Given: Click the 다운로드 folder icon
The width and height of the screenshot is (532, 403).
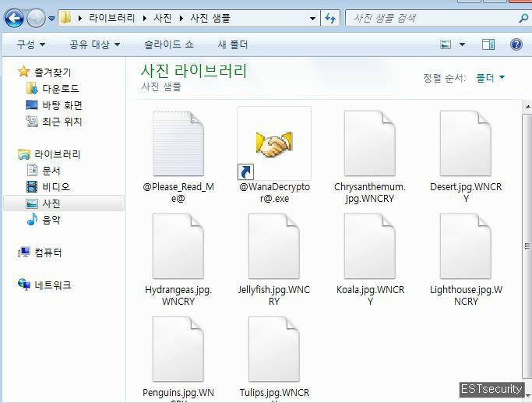Looking at the screenshot, I should [32, 88].
